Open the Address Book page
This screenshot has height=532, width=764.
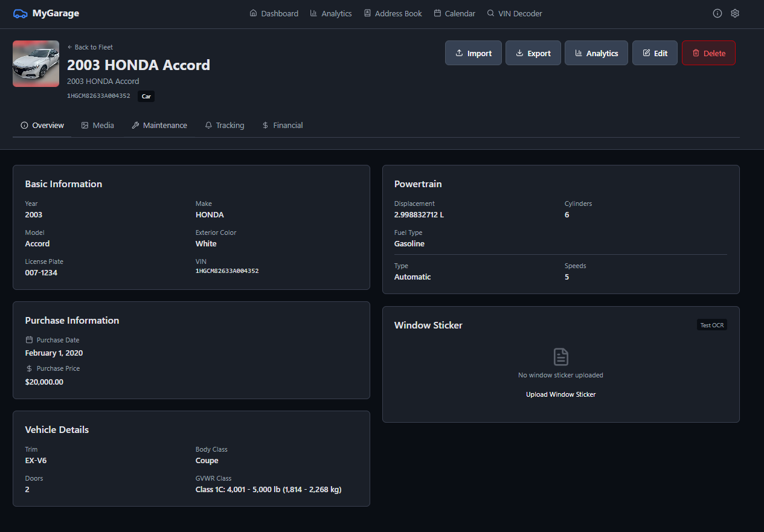[x=393, y=13]
